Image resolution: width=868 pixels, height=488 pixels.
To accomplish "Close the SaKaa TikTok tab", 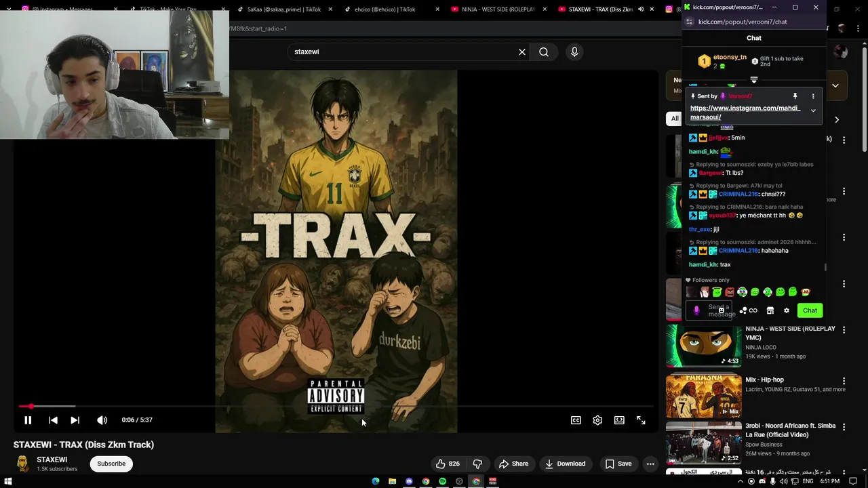I will pyautogui.click(x=330, y=9).
